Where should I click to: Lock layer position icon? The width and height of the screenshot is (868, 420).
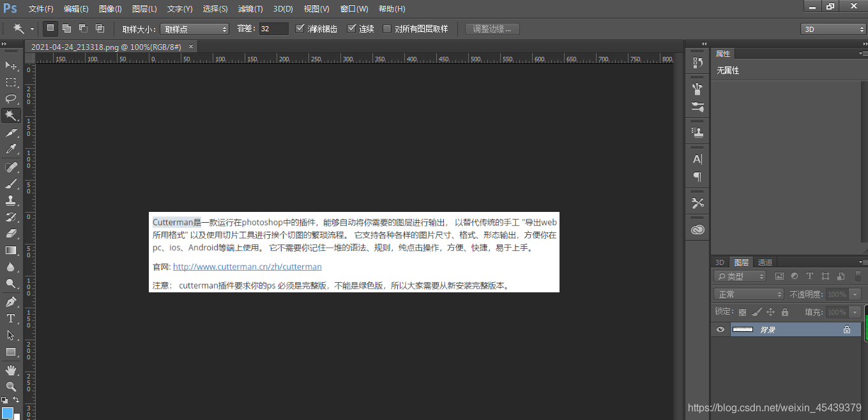[770, 312]
